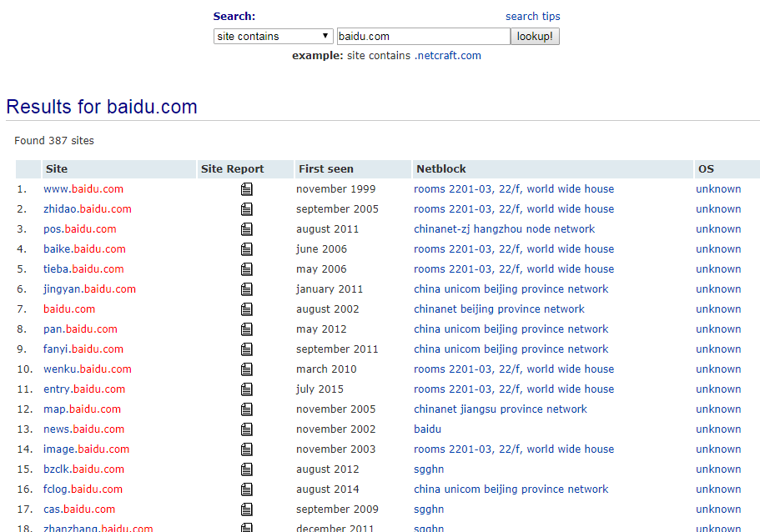Visit the fclog.baidu.com site link
The image size is (760, 532).
coord(83,489)
